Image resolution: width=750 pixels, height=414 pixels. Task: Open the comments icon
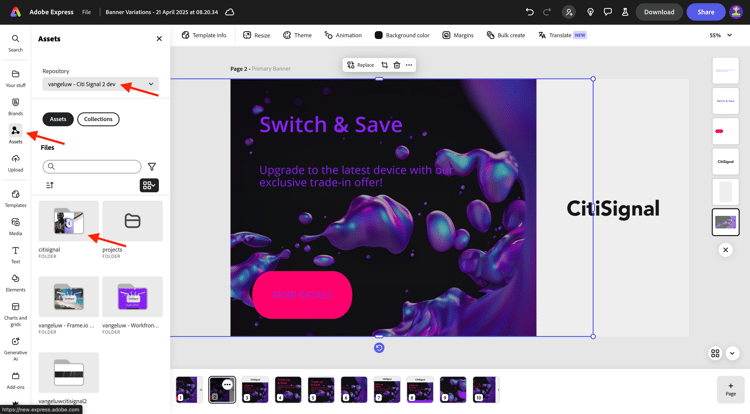point(607,12)
